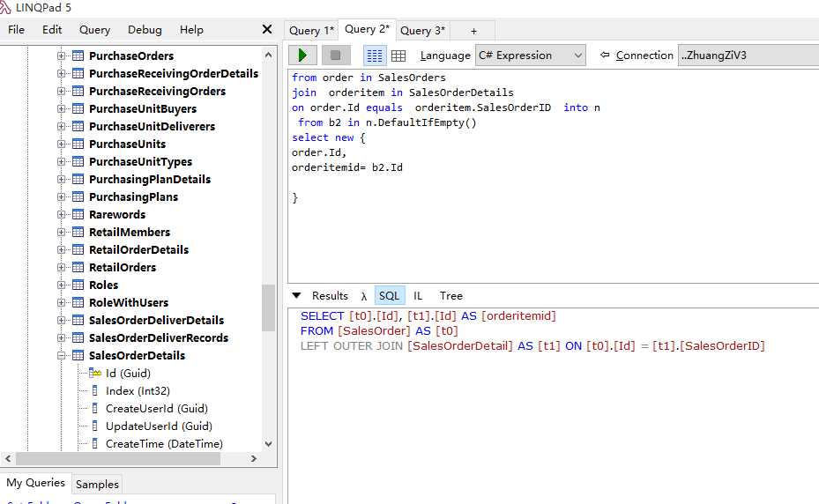Click the column icon next to Index (Int32)
Screen dimensions: 819x504
(x=94, y=390)
